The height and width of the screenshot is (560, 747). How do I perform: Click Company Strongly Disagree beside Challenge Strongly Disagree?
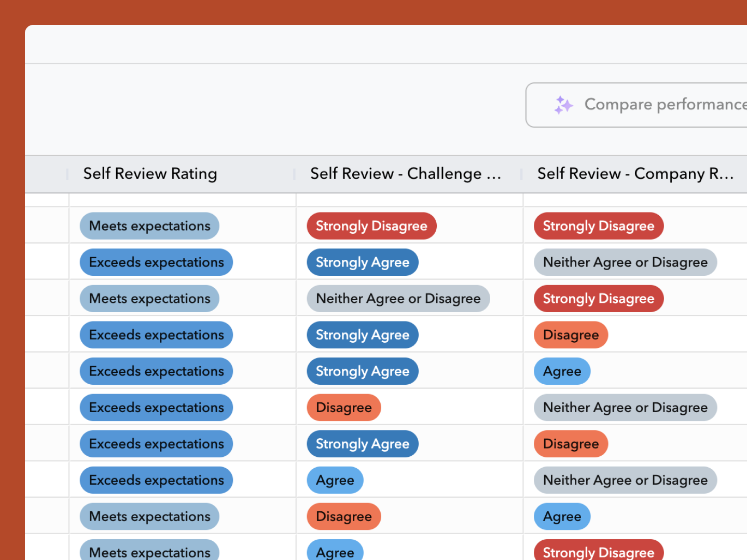pos(599,226)
